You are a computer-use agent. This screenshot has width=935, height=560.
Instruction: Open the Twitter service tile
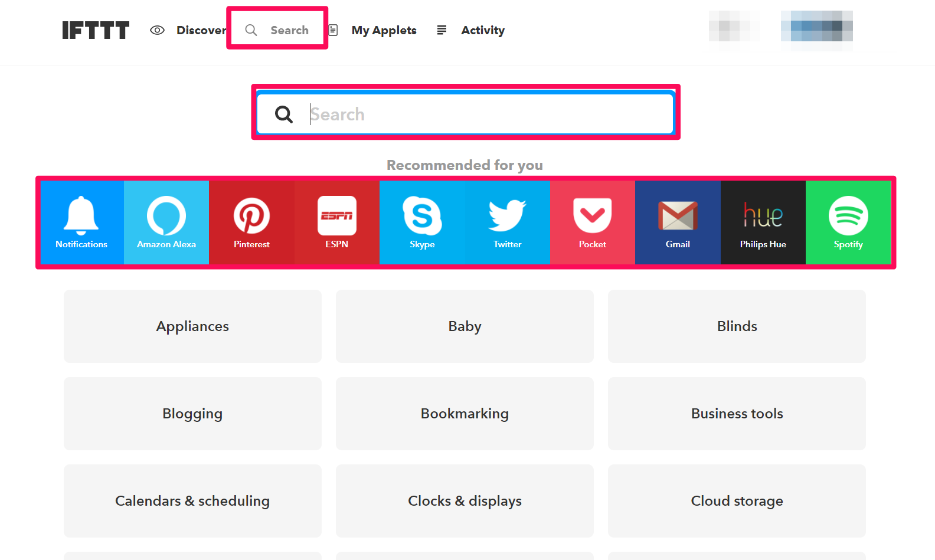[508, 222]
